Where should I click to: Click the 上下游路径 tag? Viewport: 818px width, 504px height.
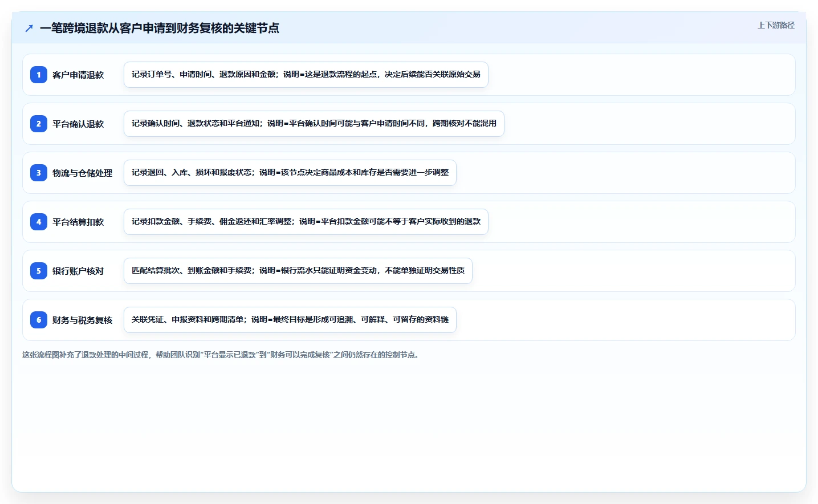[776, 25]
